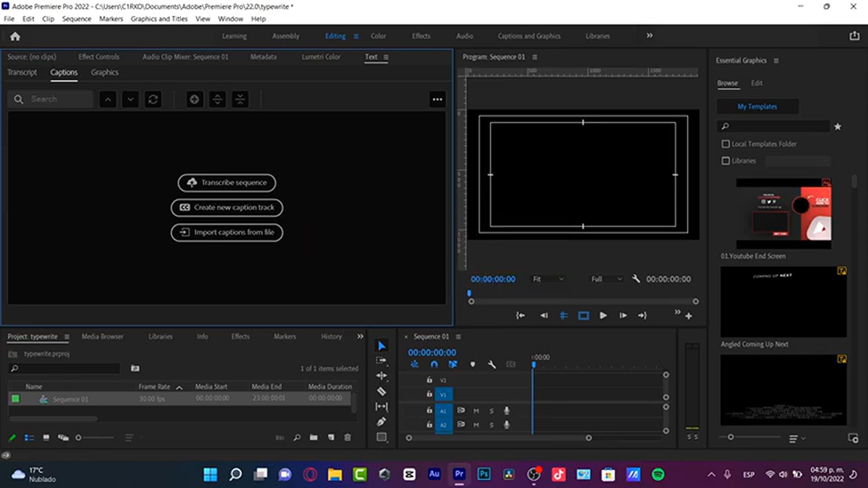Open the Fit zoom level dropdown

pos(548,279)
